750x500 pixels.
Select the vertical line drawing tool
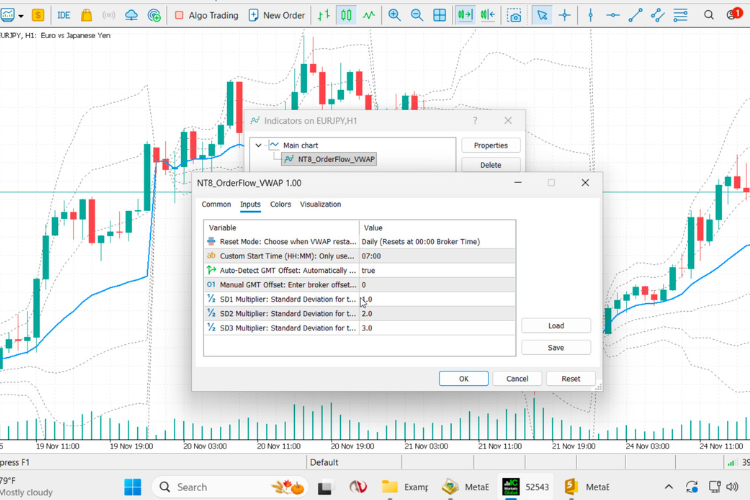590,15
